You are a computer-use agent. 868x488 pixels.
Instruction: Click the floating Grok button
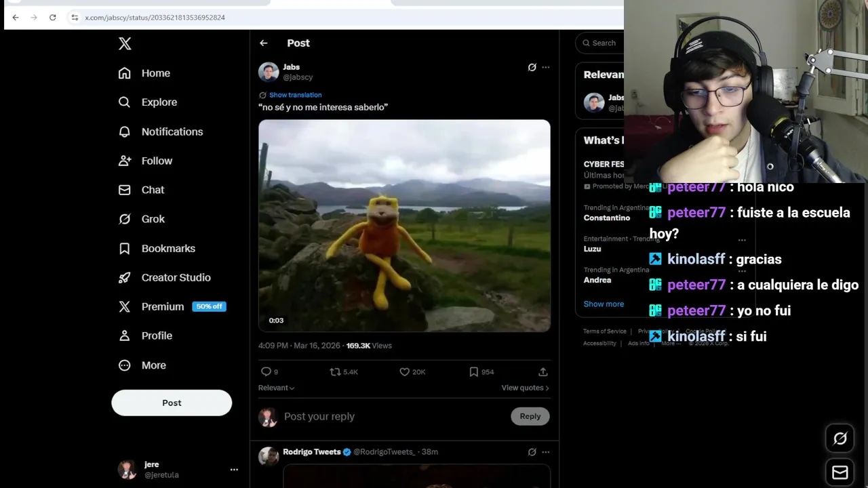(x=840, y=439)
